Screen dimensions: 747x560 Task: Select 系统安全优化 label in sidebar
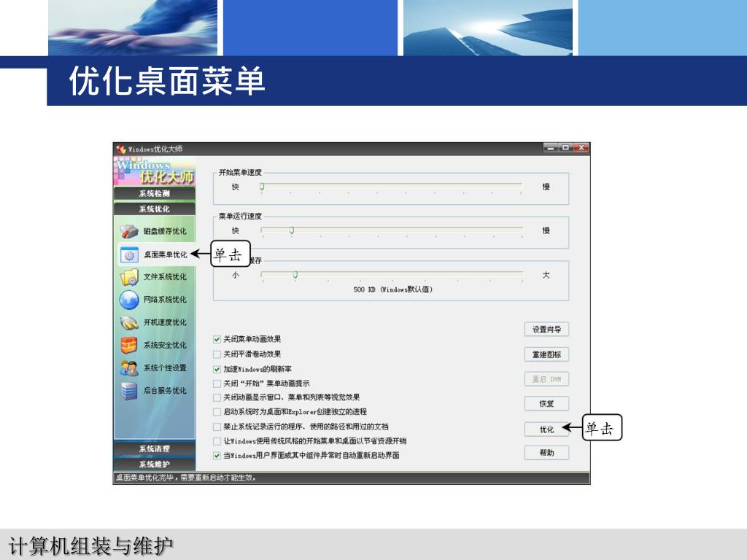click(165, 345)
